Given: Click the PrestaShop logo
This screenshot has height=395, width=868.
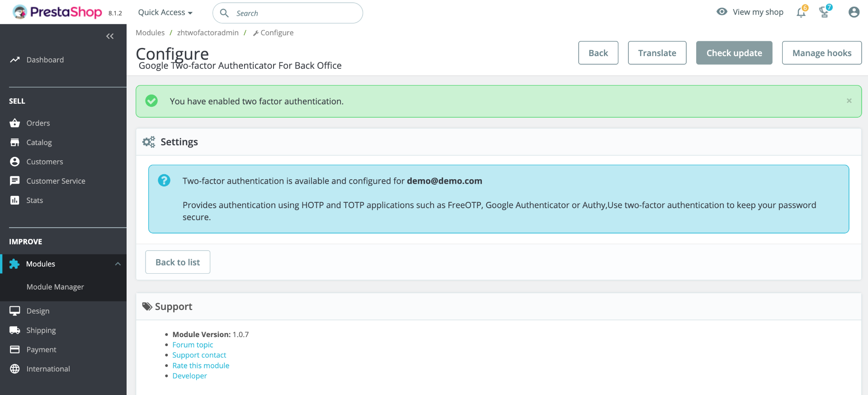Looking at the screenshot, I should click(x=57, y=12).
